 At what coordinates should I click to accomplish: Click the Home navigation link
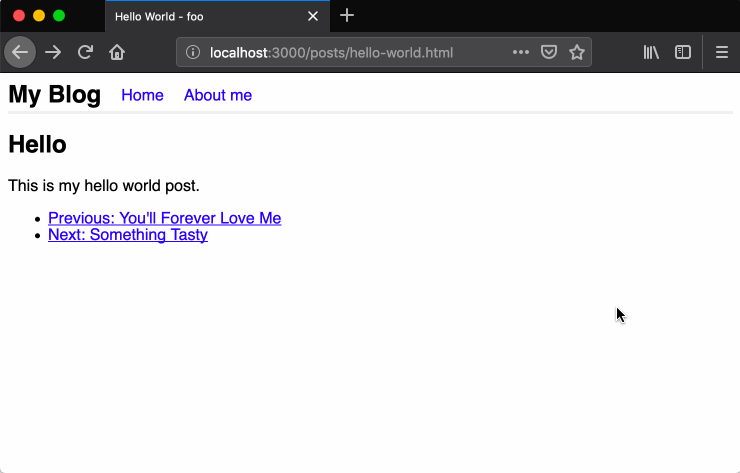click(142, 95)
